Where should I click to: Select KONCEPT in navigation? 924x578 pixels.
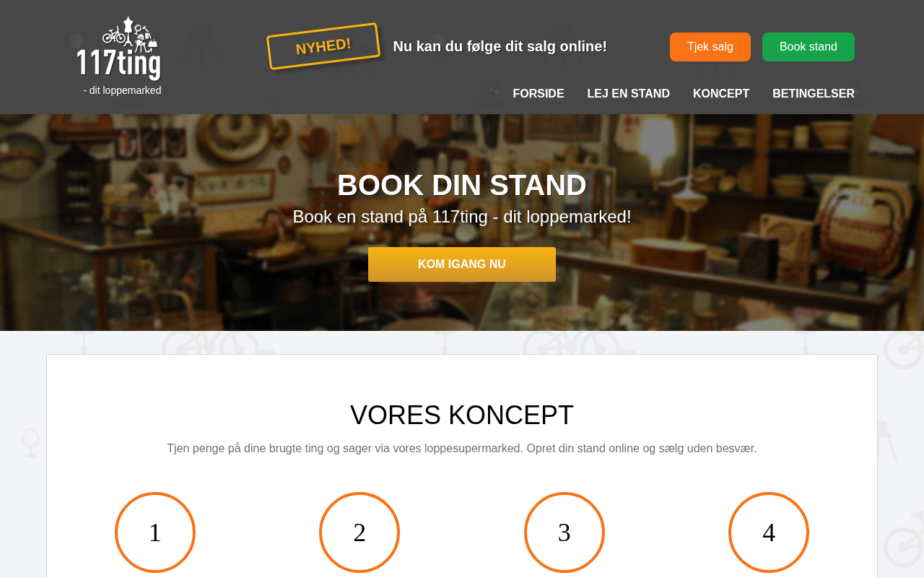[721, 94]
